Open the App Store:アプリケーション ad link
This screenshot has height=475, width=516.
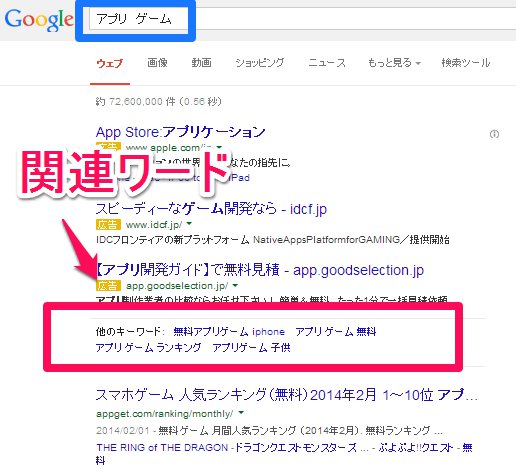point(180,132)
